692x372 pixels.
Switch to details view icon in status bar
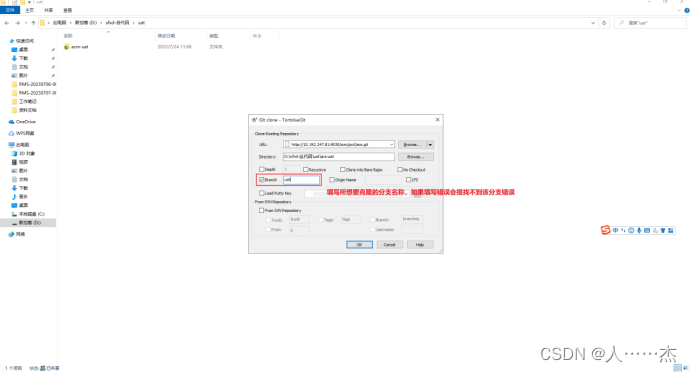[677, 368]
